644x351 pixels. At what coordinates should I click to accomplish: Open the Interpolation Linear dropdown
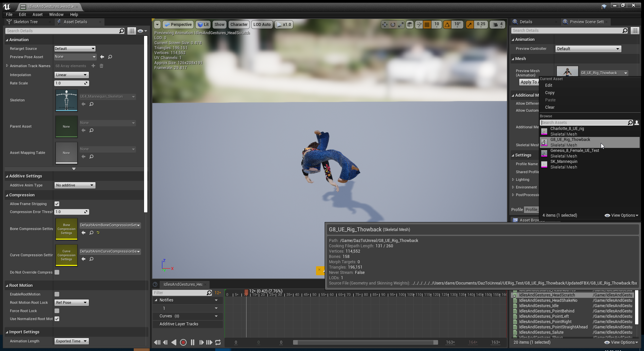(71, 75)
